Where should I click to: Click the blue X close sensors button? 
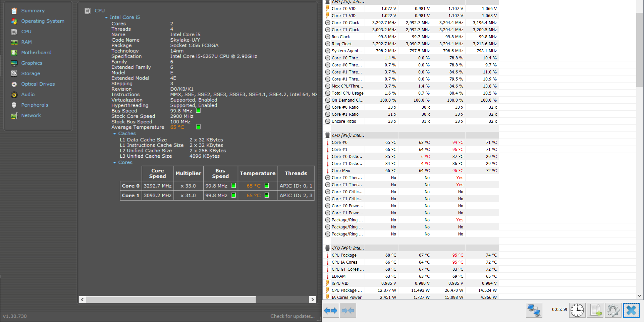(x=631, y=310)
